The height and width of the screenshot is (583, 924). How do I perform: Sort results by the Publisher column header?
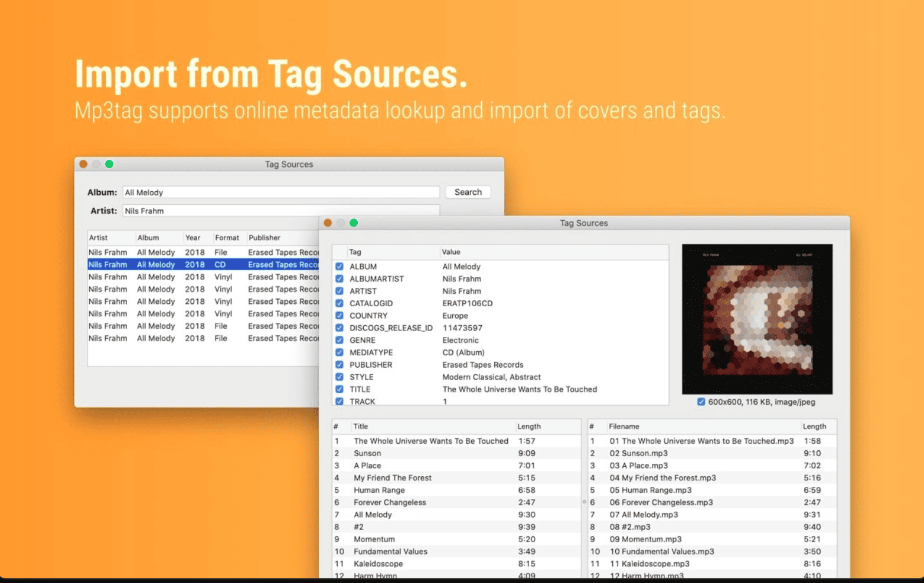click(265, 238)
